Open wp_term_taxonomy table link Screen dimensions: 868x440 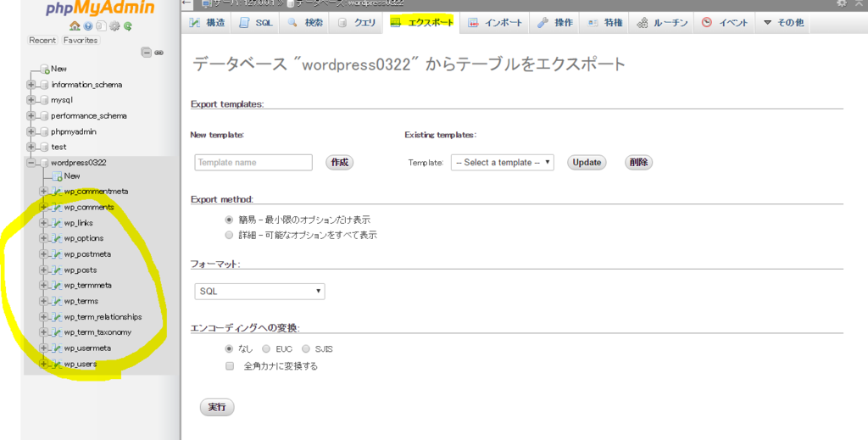pyautogui.click(x=97, y=332)
